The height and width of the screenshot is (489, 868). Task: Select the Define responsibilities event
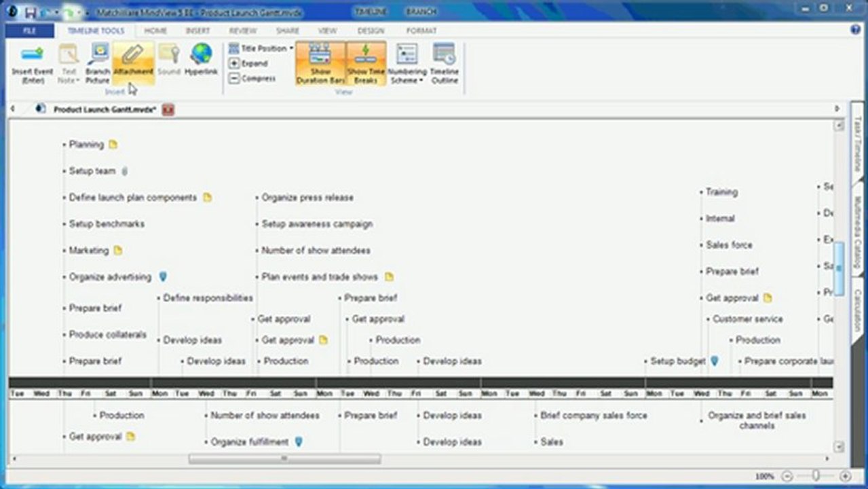pos(208,298)
